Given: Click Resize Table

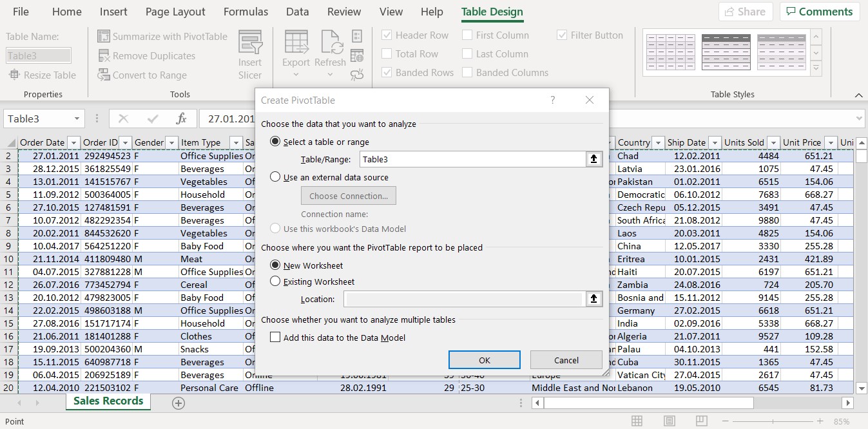Looking at the screenshot, I should pos(43,75).
